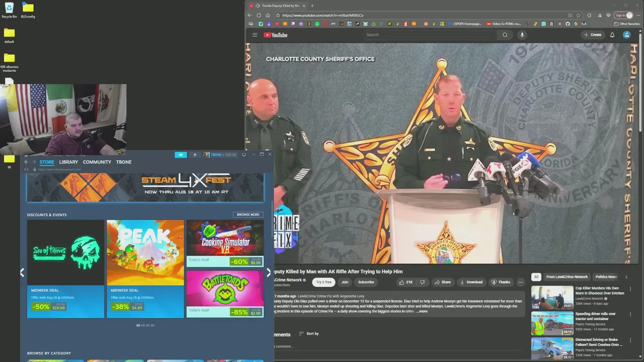Image resolution: width=644 pixels, height=362 pixels.
Task: Open the Steam announcements megaphone button
Action: [181, 155]
